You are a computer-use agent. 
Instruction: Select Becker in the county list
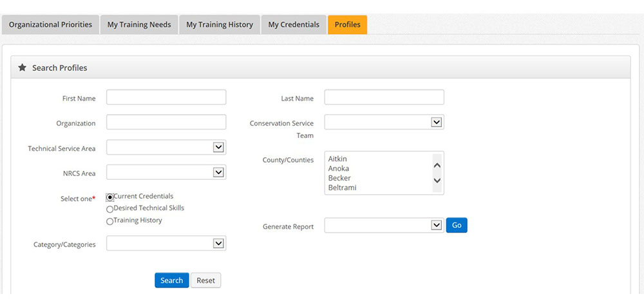click(x=339, y=178)
